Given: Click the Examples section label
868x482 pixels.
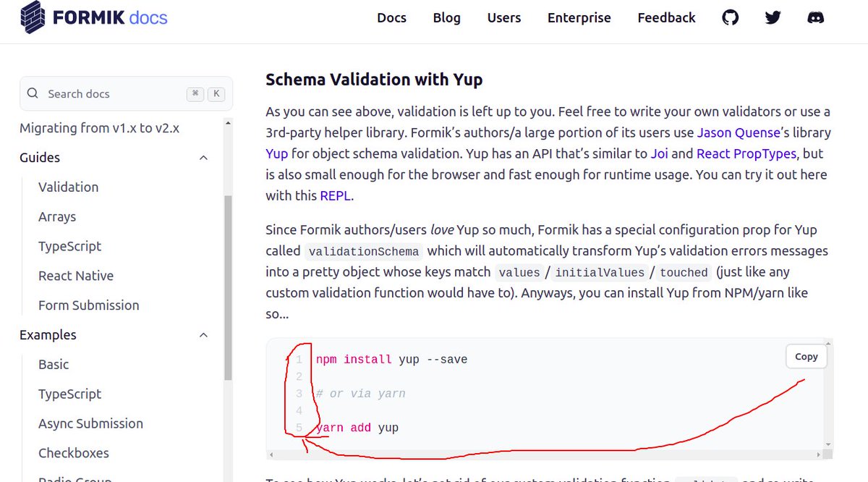Looking at the screenshot, I should pyautogui.click(x=48, y=335).
